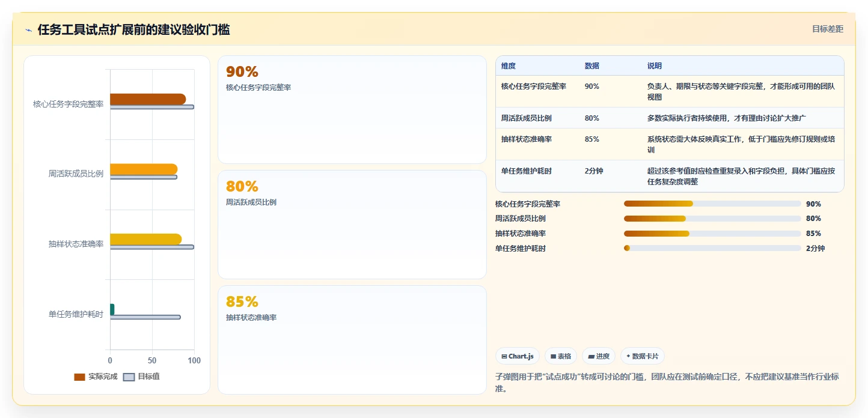Click the 90% value beside the progress bar
Image resolution: width=868 pixels, height=418 pixels.
(813, 204)
